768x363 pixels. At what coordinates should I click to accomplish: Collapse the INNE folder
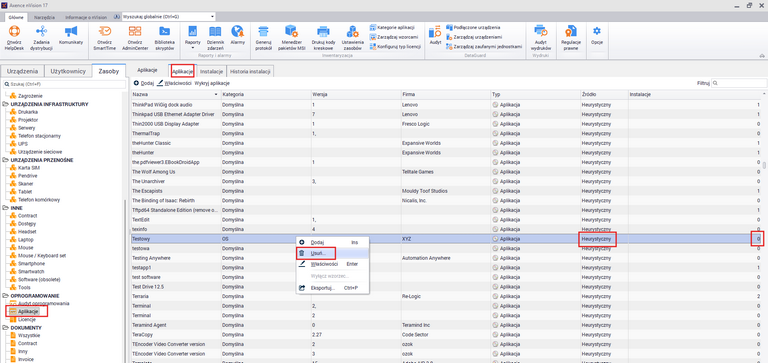pos(5,208)
